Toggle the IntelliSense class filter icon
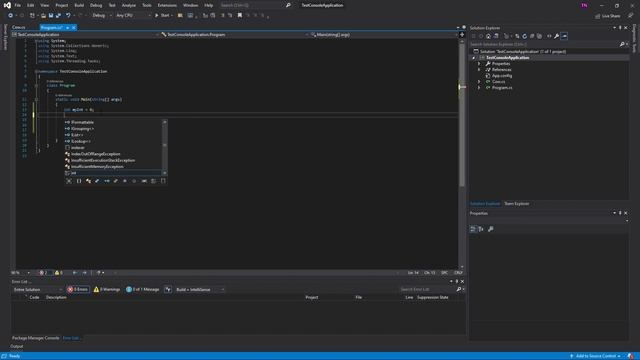This screenshot has width=640, height=360. pos(88,181)
